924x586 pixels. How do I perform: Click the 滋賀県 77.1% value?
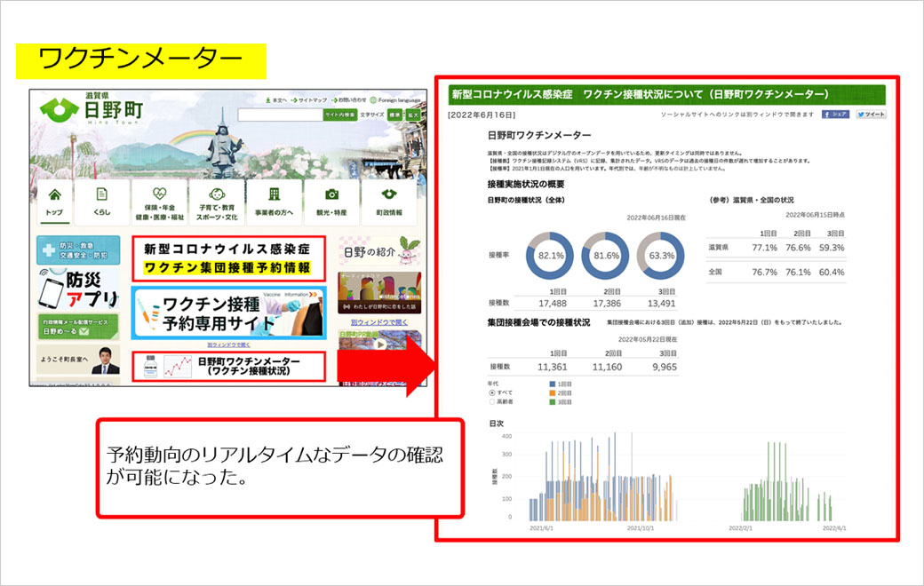(x=764, y=248)
